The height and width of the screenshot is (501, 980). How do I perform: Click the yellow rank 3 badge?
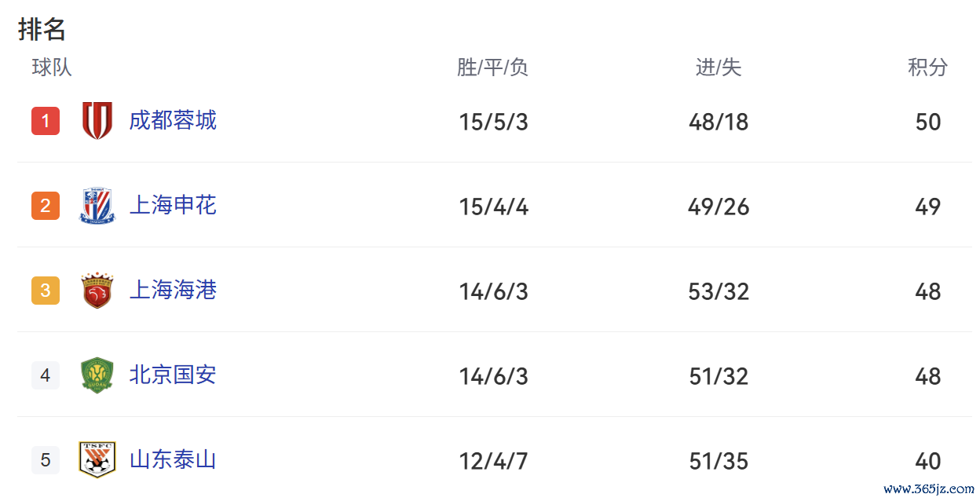point(46,291)
